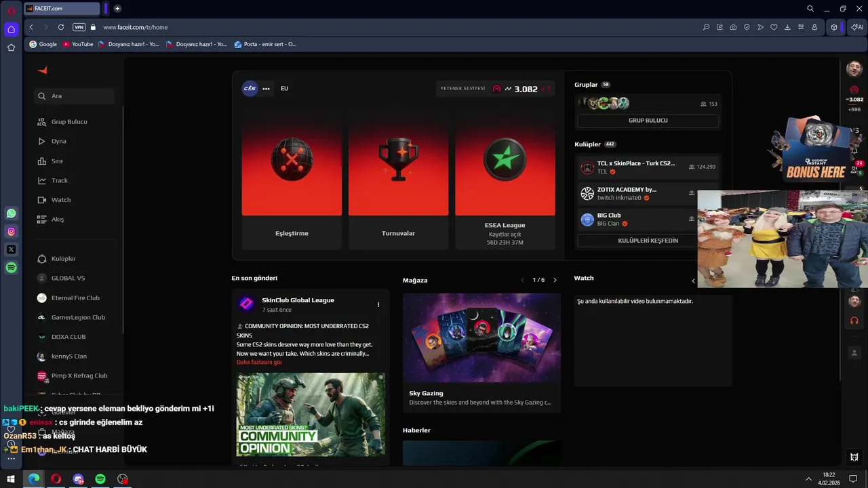Click the snapshot camera icon in toolbar
Viewport: 868px width, 488px height.
pyautogui.click(x=733, y=27)
